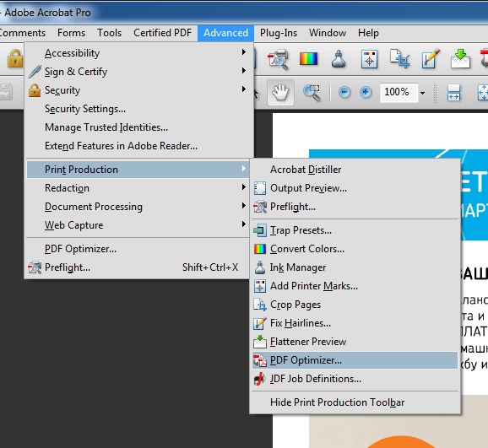Screen dimensions: 488x448
Task: Click the Fix Hairlines toolbar icon
Action: [431, 58]
